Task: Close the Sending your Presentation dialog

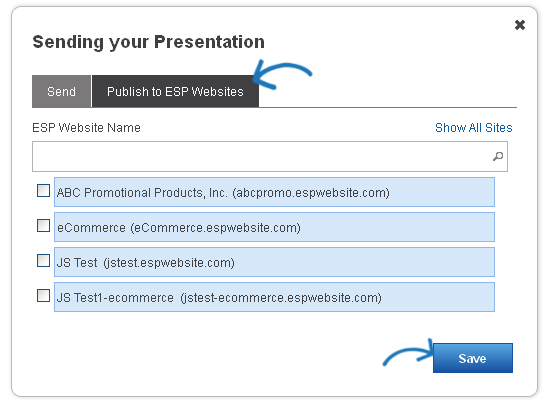Action: 519,25
